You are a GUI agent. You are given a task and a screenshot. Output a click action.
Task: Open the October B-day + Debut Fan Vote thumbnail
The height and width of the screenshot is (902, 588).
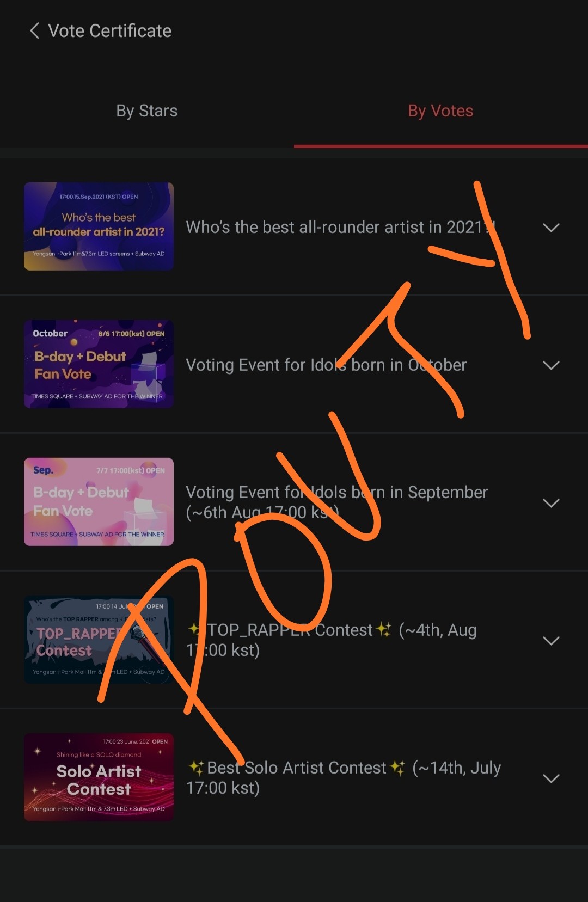[99, 364]
